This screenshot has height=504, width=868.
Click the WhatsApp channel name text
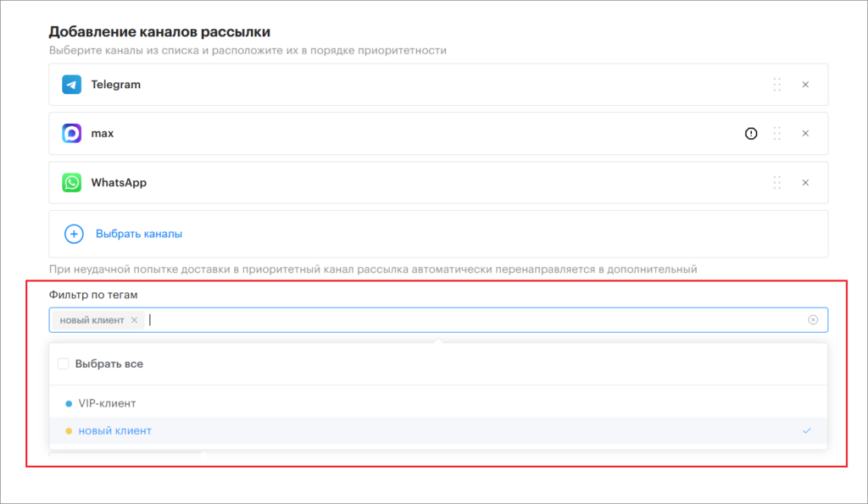tap(119, 183)
